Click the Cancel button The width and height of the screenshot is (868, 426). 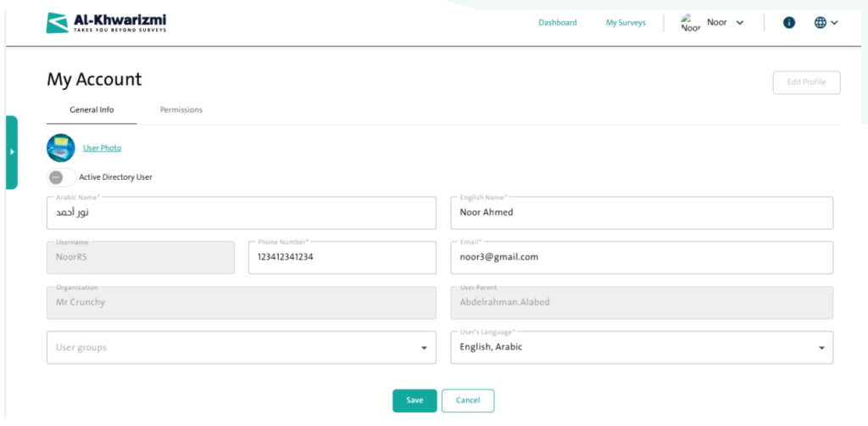click(x=468, y=401)
